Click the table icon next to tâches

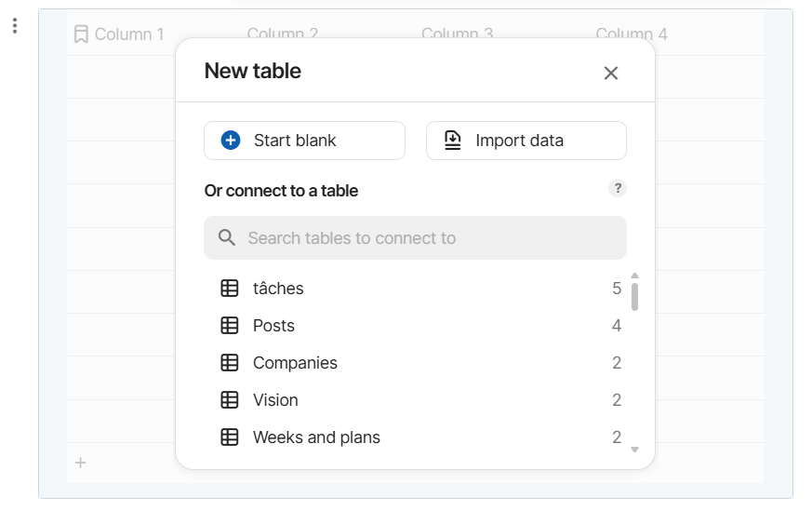(x=230, y=289)
